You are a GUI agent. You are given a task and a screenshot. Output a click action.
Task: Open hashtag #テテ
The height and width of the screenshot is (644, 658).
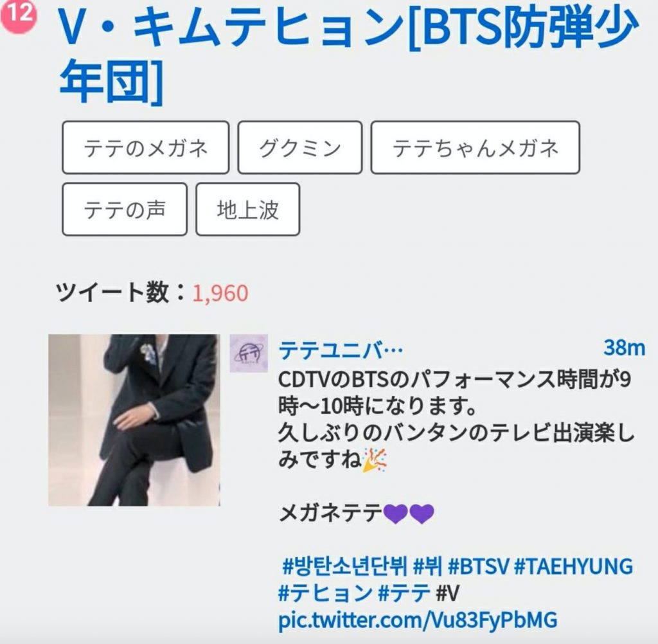coord(404,593)
